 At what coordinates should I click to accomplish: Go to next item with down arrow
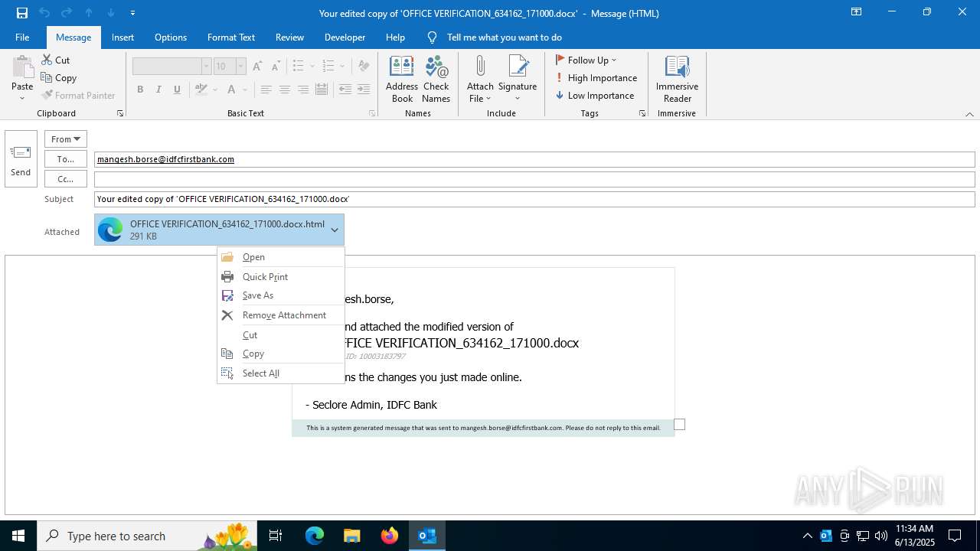111,13
